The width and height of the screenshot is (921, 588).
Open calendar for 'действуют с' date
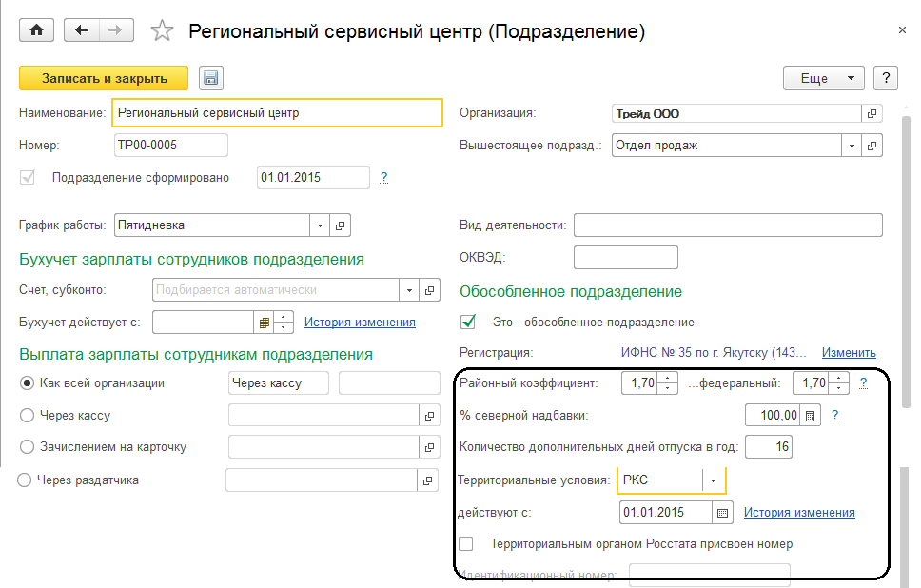[723, 512]
